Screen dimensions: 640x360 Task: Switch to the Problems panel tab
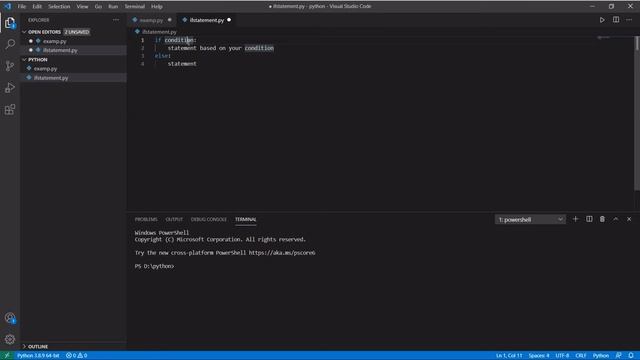(x=146, y=219)
